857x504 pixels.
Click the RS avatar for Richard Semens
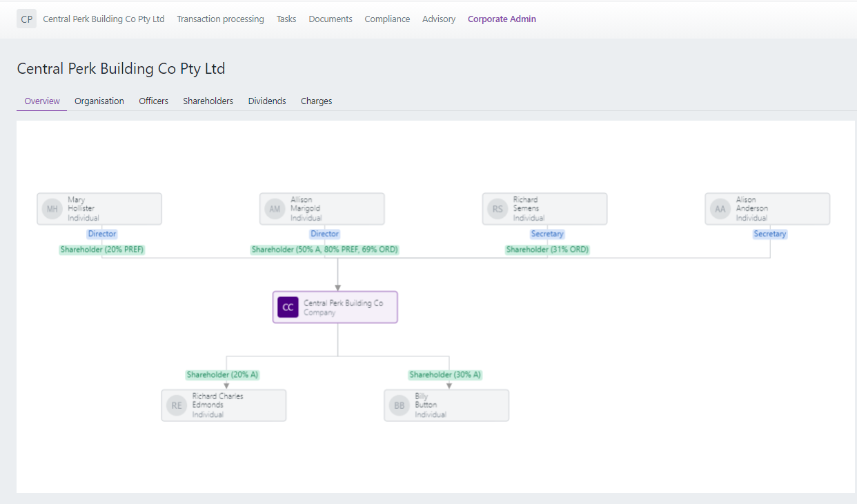click(498, 209)
